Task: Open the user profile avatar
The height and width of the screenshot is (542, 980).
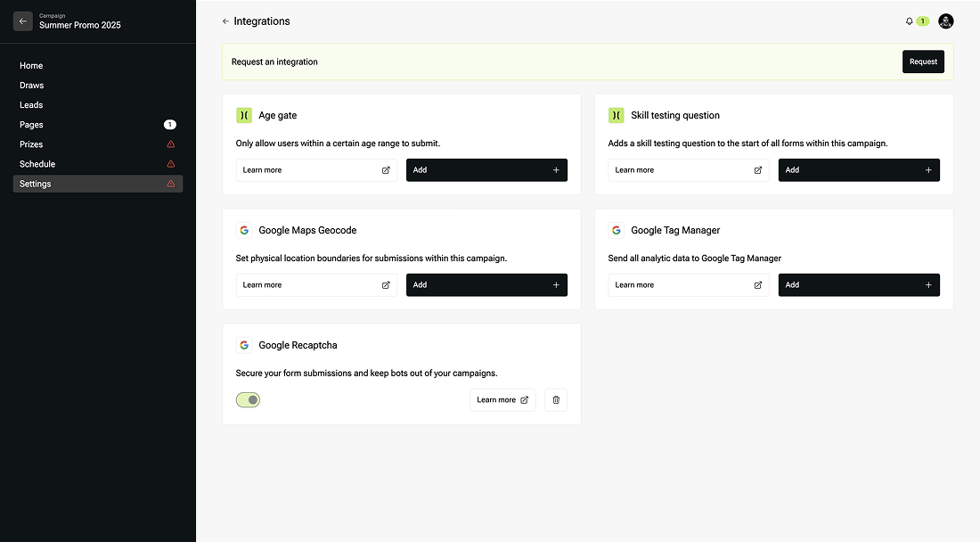Action: pyautogui.click(x=945, y=21)
